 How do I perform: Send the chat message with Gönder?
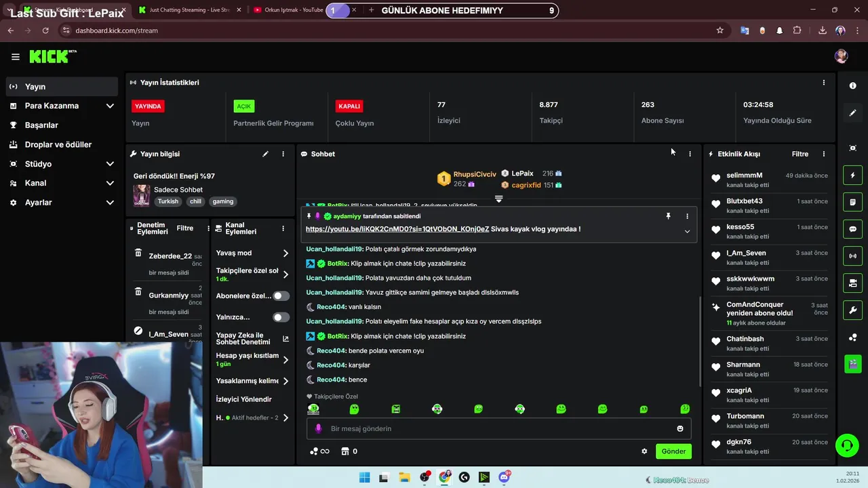(673, 451)
